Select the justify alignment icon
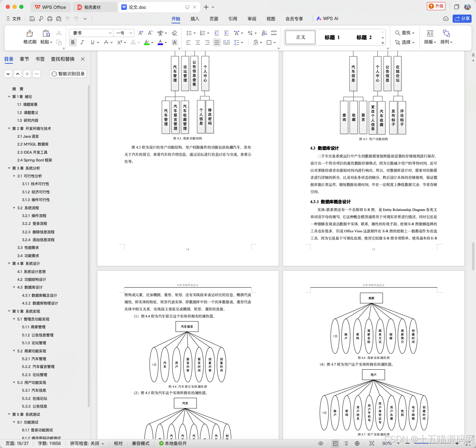Image resolution: width=476 pixels, height=448 pixels. point(217,42)
